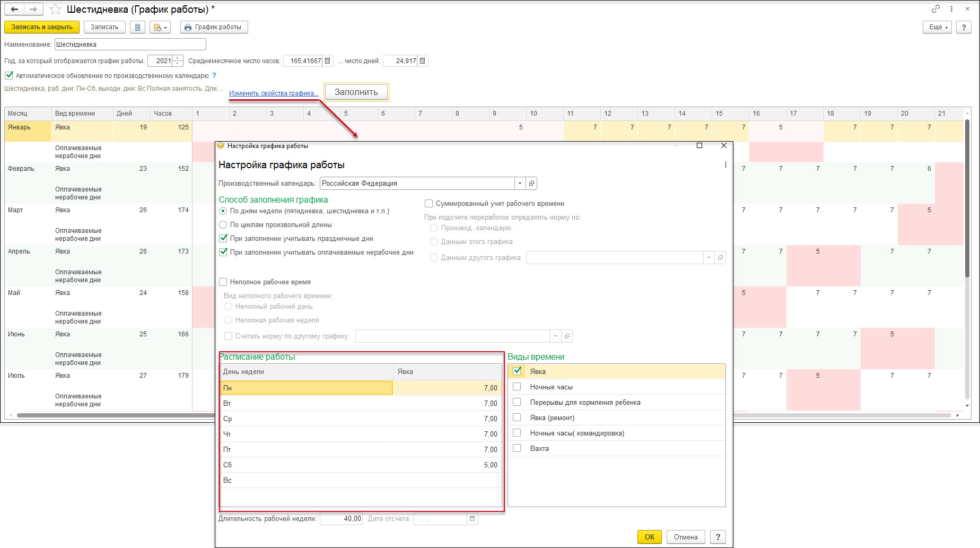Maximize the Настройка графика работы dialog

point(699,146)
